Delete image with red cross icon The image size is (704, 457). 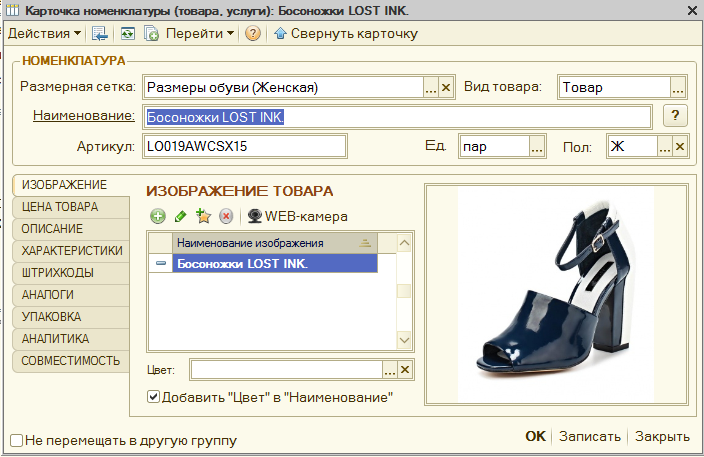click(226, 216)
